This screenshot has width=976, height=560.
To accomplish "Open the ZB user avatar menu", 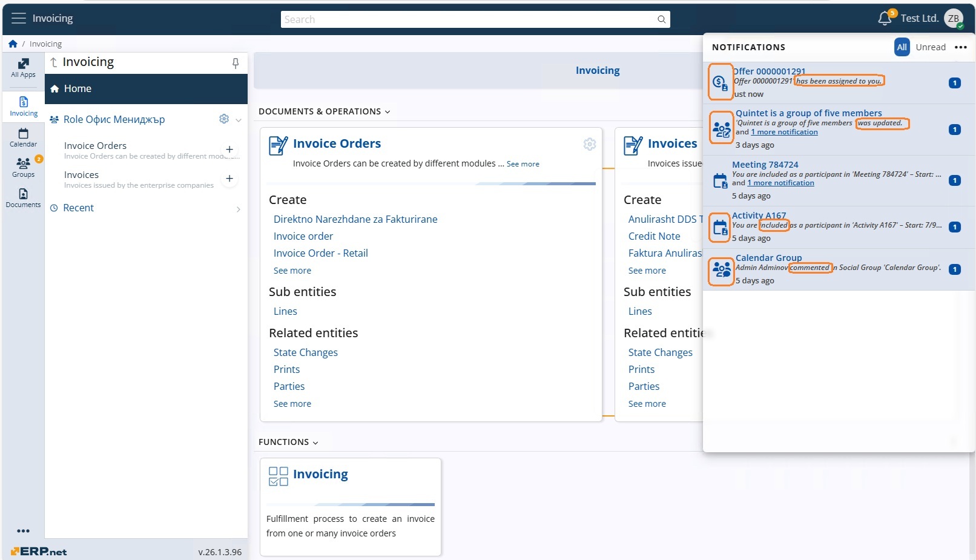I will (954, 19).
